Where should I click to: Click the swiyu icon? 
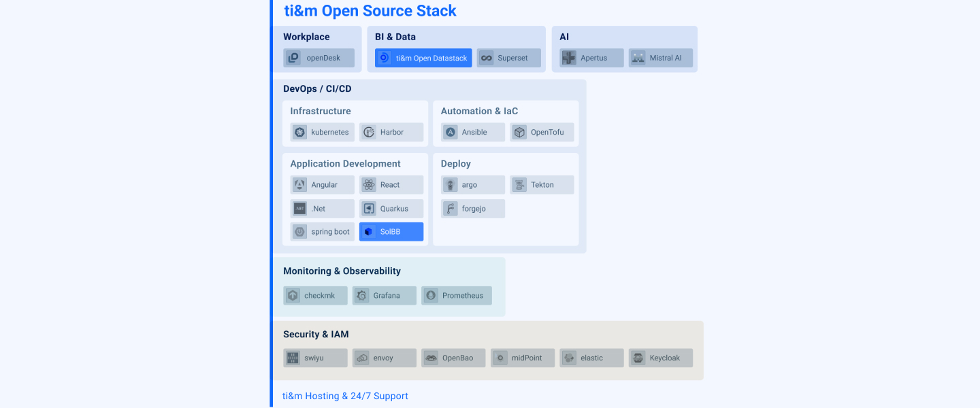click(x=293, y=358)
